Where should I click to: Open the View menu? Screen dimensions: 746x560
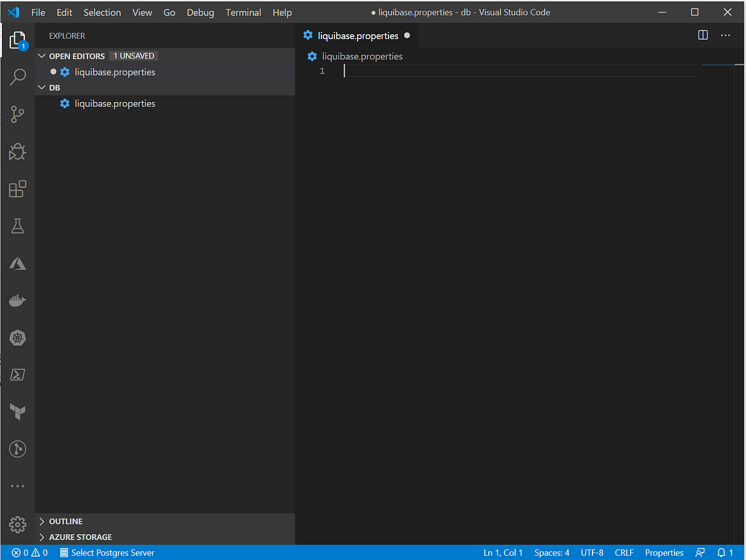tap(142, 12)
